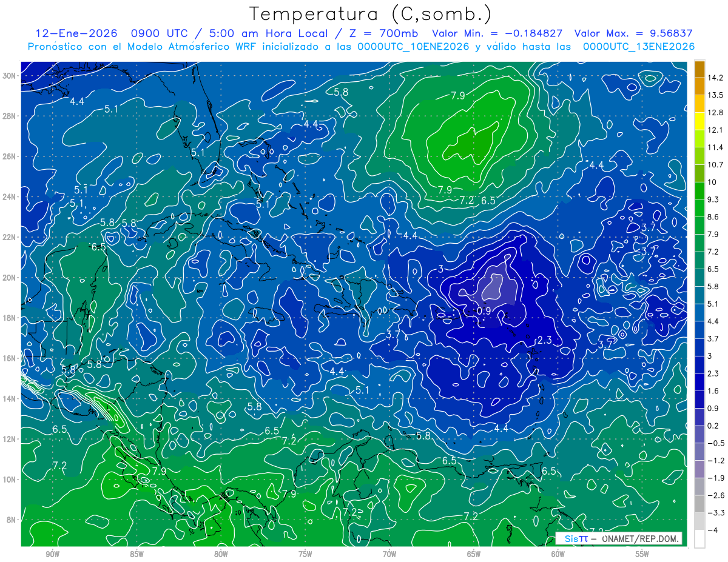Pick the gray colorbar band between -3.3 and -2.6
This screenshot has width=728, height=562.
click(x=699, y=504)
